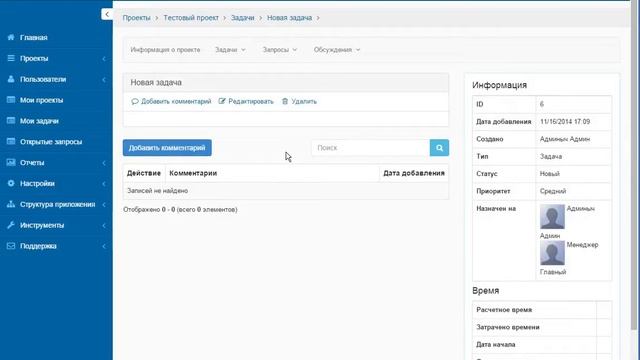The image size is (640, 360).
Task: Open the Запросы dropdown menu
Action: [280, 50]
